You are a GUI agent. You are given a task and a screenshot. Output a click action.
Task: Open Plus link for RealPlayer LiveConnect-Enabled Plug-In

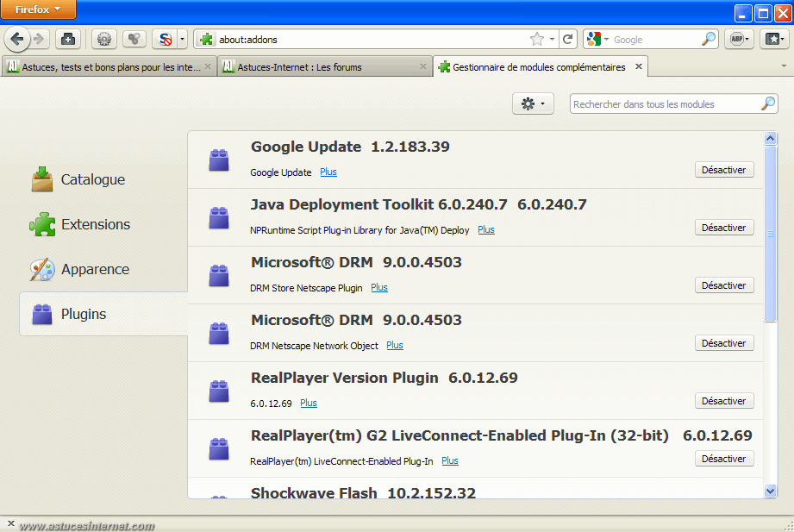(450, 460)
